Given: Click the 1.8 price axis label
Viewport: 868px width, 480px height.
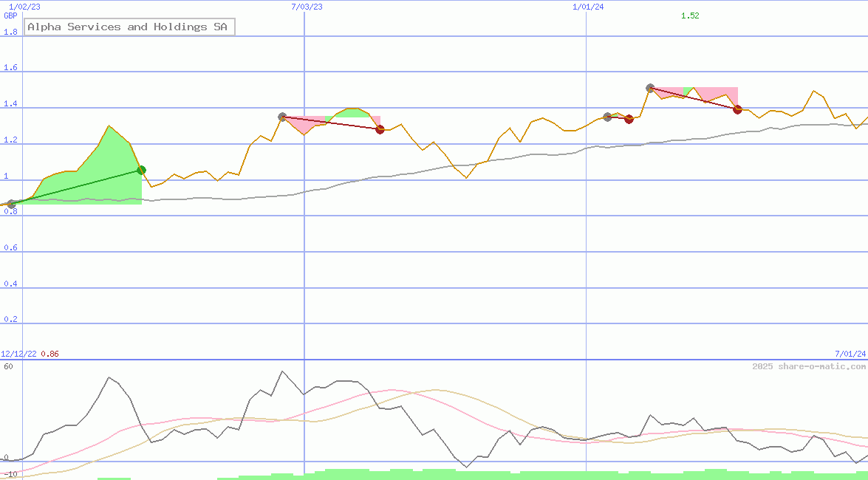Looking at the screenshot, I should click(10, 32).
